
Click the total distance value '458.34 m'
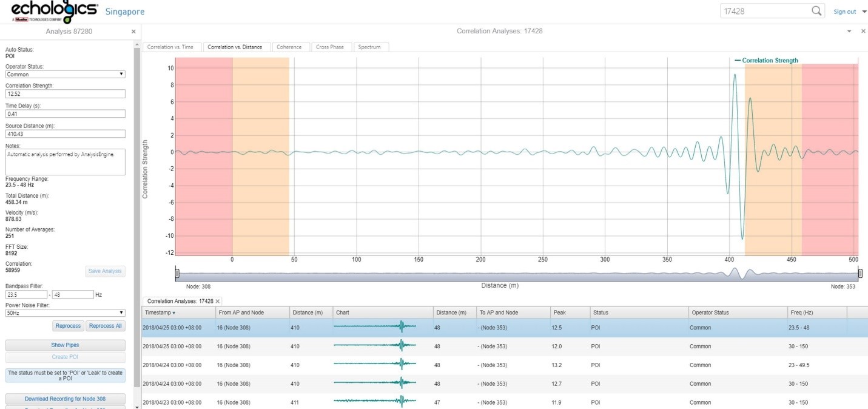16,202
